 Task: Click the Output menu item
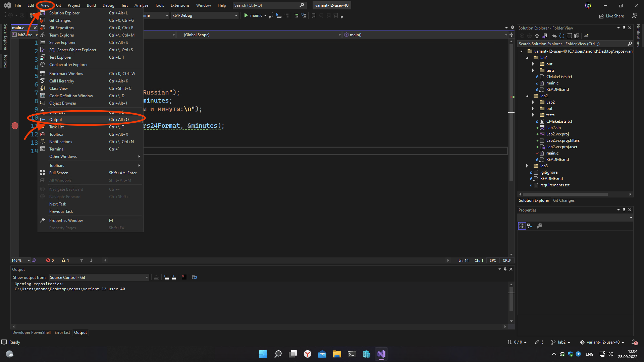click(55, 119)
